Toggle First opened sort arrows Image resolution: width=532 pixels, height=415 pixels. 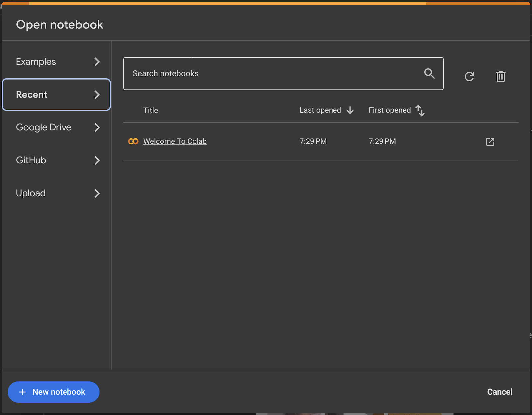pyautogui.click(x=420, y=110)
